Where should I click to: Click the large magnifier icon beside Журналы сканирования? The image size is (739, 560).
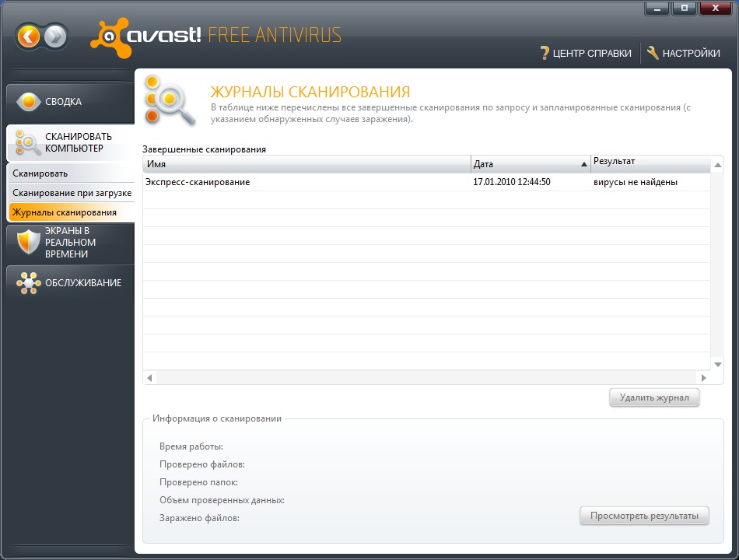point(170,101)
